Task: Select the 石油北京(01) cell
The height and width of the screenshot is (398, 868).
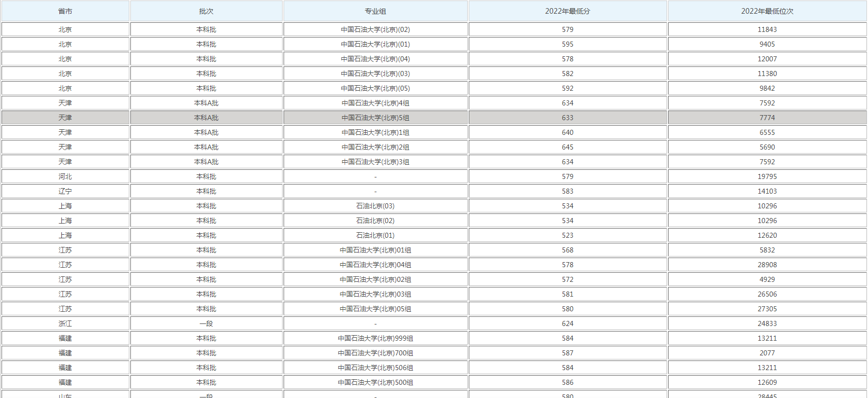Action: pyautogui.click(x=375, y=235)
